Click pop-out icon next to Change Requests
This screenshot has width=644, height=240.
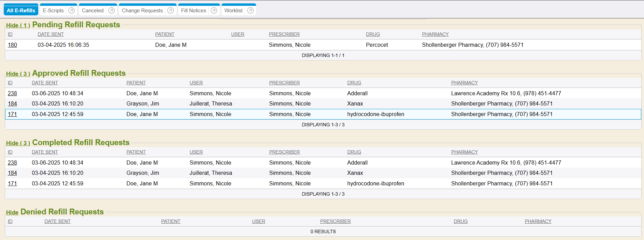tap(171, 11)
